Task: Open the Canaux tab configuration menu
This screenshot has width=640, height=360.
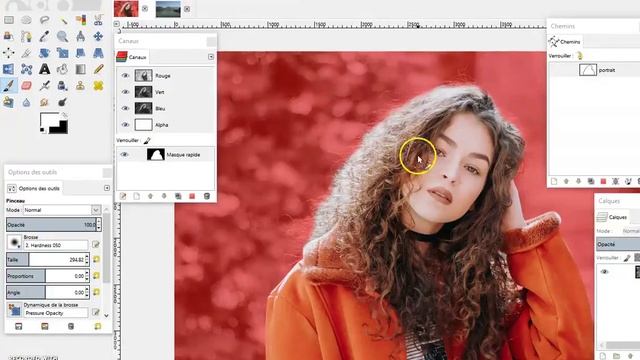Action: click(x=211, y=57)
